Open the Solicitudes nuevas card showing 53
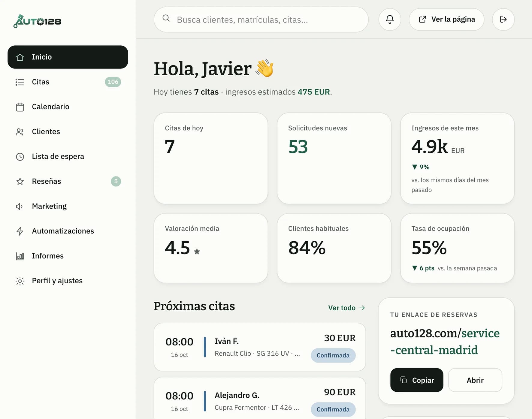The width and height of the screenshot is (532, 419). pyautogui.click(x=334, y=158)
